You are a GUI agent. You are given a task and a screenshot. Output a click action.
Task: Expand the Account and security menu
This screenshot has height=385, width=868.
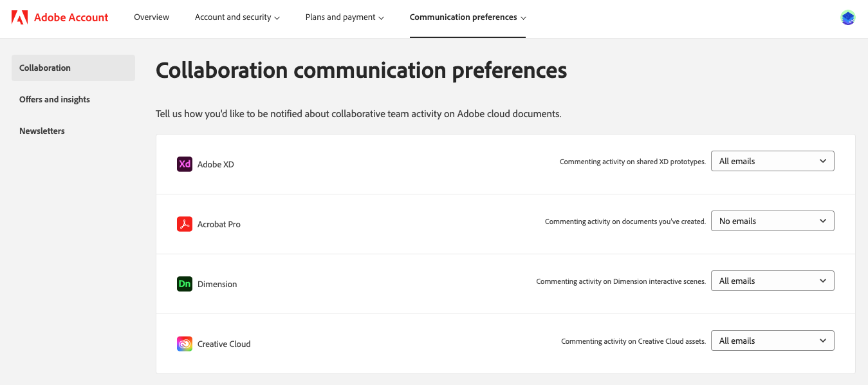[237, 17]
